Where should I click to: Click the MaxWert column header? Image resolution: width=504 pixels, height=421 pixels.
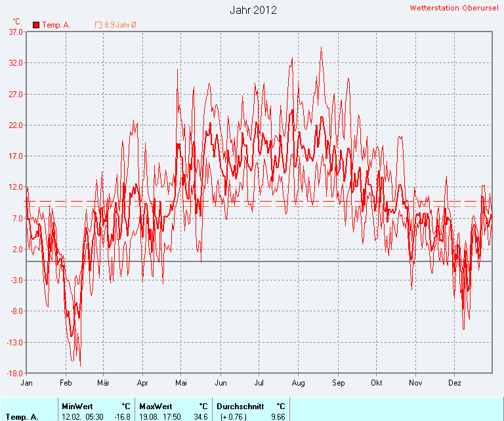[156, 406]
